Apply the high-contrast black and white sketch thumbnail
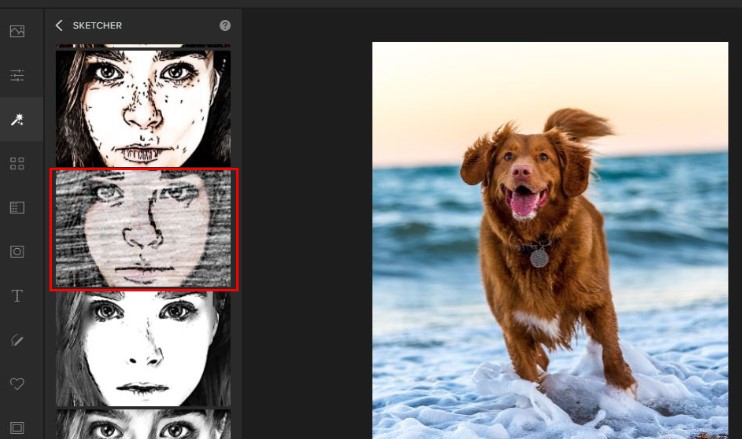742x439 pixels. pyautogui.click(x=143, y=349)
